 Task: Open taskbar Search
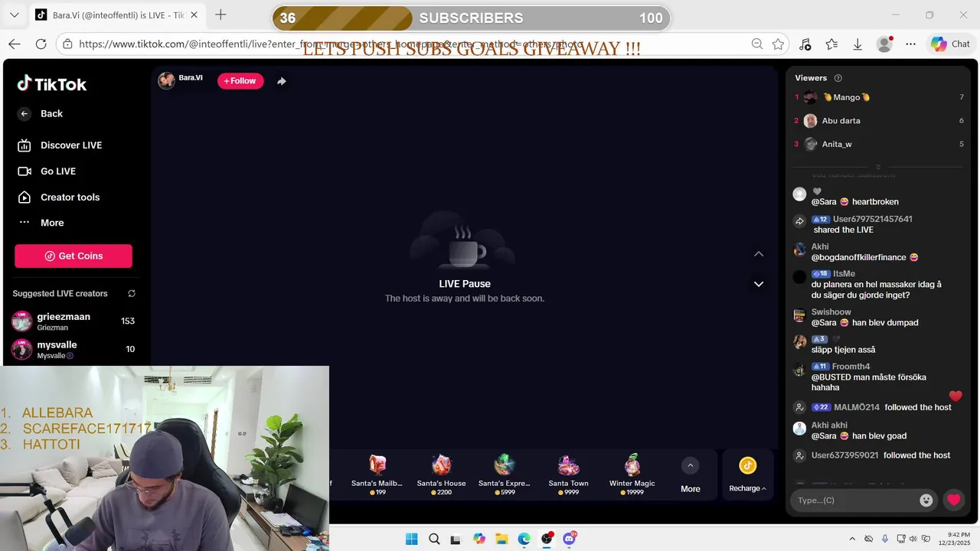tap(434, 539)
